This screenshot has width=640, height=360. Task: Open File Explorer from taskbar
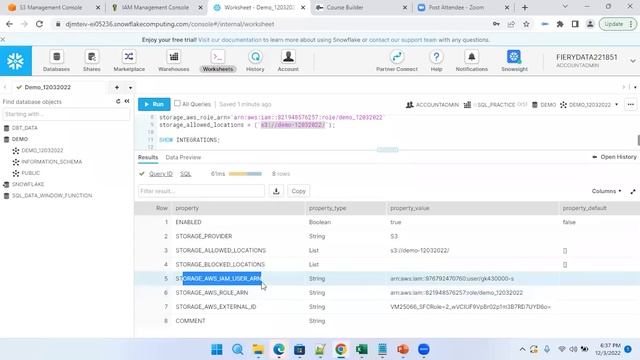pos(258,349)
